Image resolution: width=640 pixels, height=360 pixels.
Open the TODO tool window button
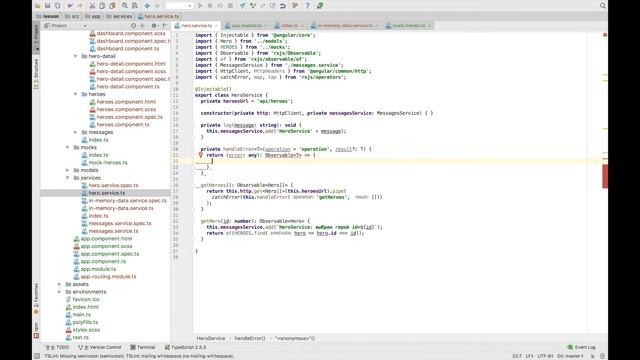(x=57, y=347)
